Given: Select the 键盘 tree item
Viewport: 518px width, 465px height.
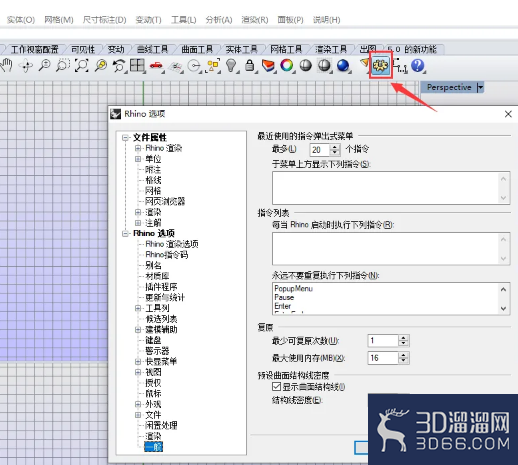Looking at the screenshot, I should point(153,340).
